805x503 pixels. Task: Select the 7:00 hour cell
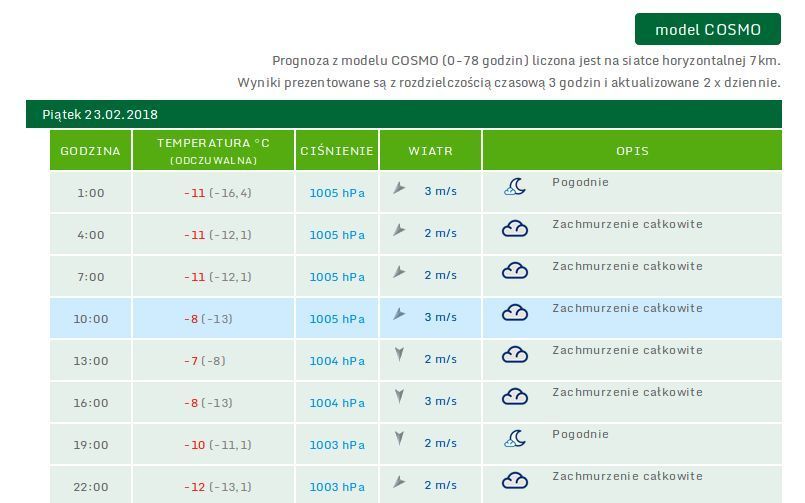click(x=90, y=277)
